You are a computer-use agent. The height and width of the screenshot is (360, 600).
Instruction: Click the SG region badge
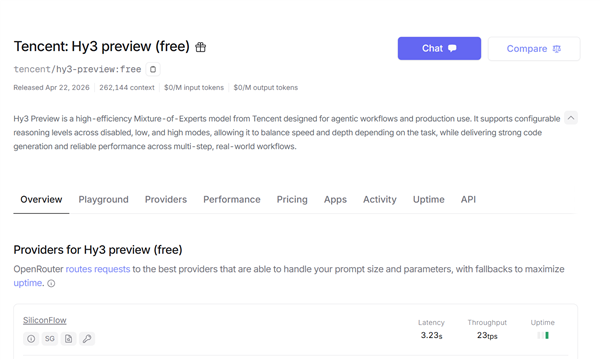tap(50, 339)
